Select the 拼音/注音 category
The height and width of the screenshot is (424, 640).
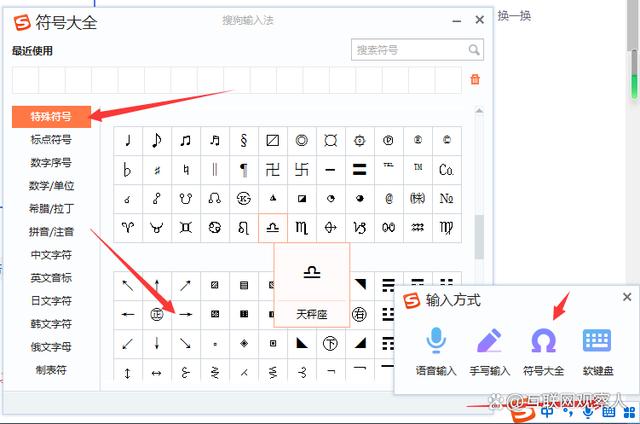[51, 232]
